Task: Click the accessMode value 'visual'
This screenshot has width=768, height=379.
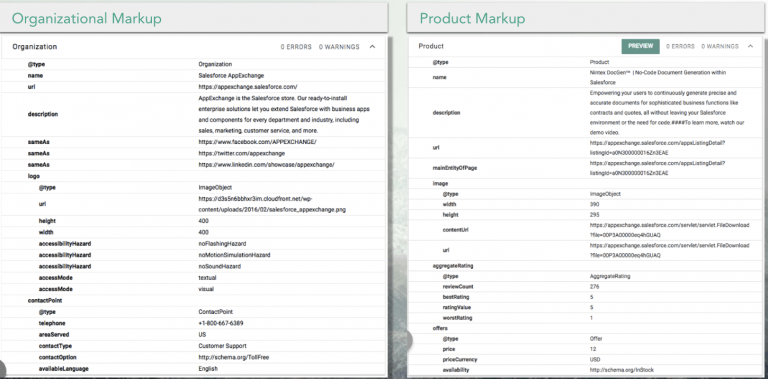Action: tap(206, 289)
